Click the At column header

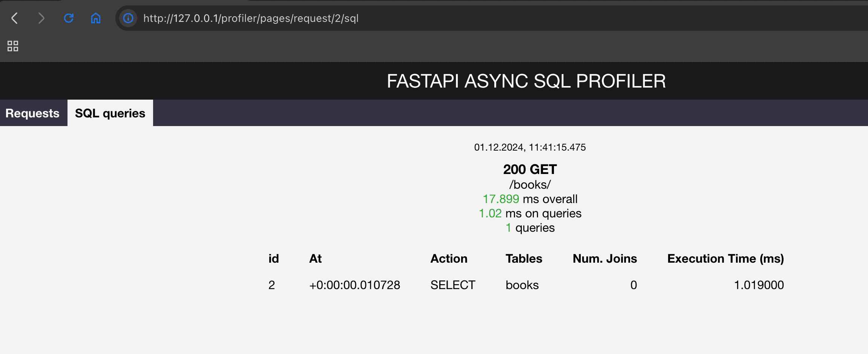[x=316, y=259]
